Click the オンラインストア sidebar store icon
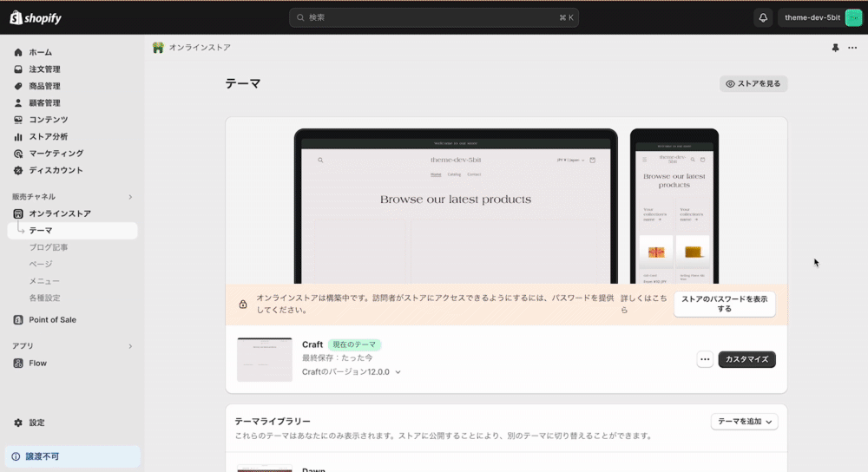The height and width of the screenshot is (472, 868). (x=18, y=213)
